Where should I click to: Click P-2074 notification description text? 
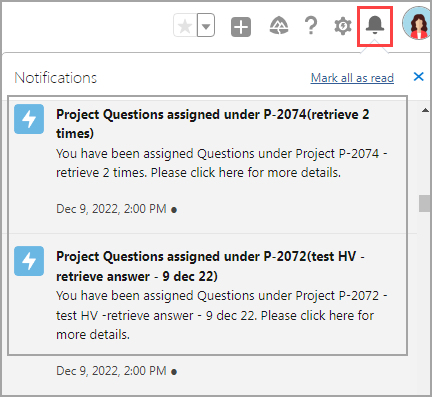222,163
